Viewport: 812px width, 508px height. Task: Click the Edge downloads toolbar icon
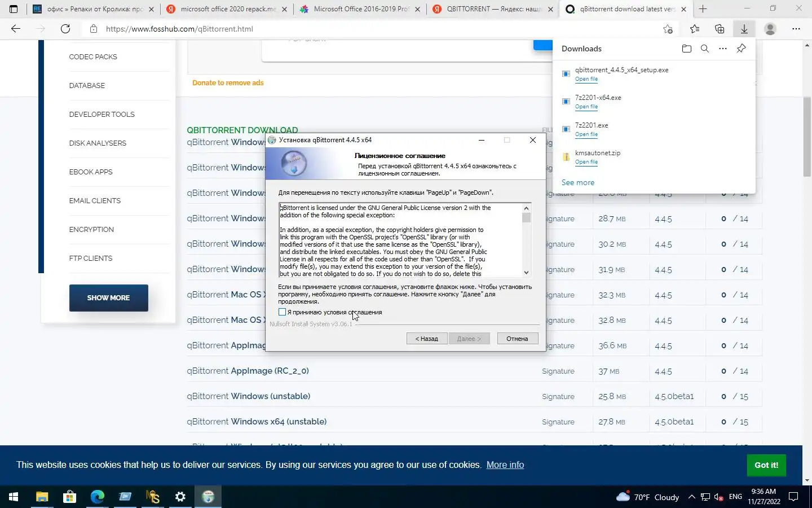coord(744,29)
